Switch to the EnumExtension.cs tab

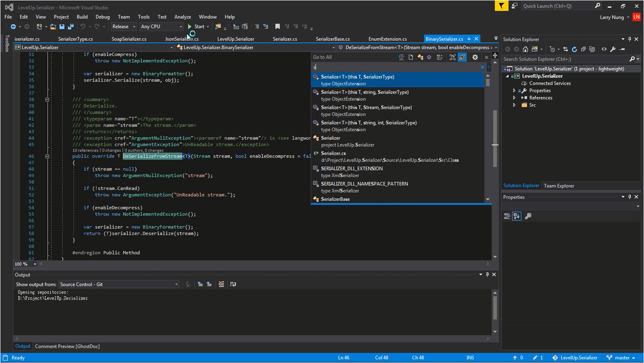point(388,39)
